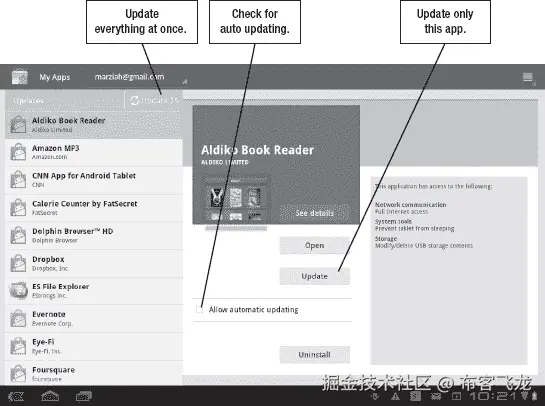Select Calorie Counter by FatSecret
The height and width of the screenshot is (406, 545).
pos(94,208)
